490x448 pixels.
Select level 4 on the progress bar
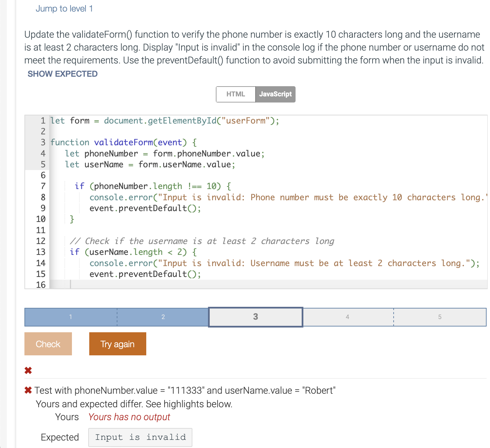(347, 317)
